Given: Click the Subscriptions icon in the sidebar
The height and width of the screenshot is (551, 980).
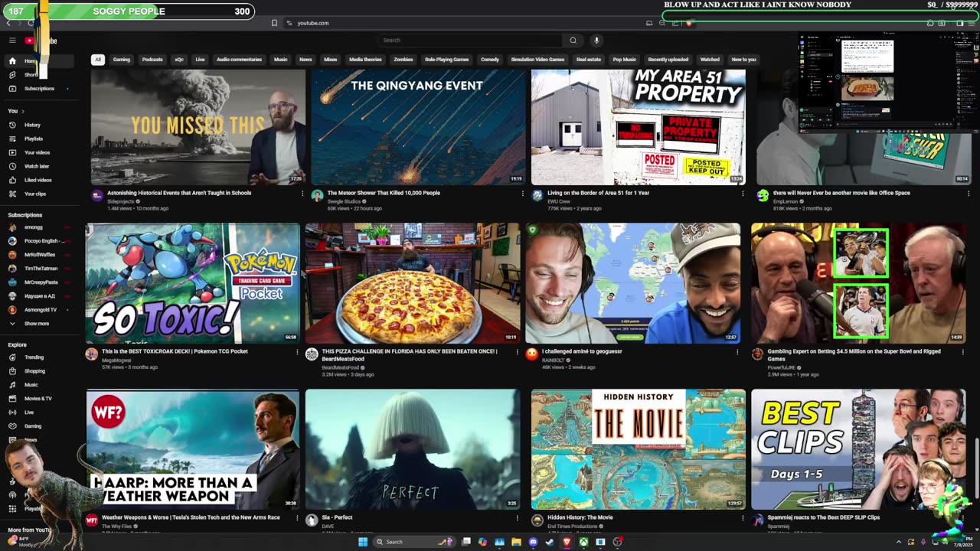Looking at the screenshot, I should pyautogui.click(x=12, y=89).
